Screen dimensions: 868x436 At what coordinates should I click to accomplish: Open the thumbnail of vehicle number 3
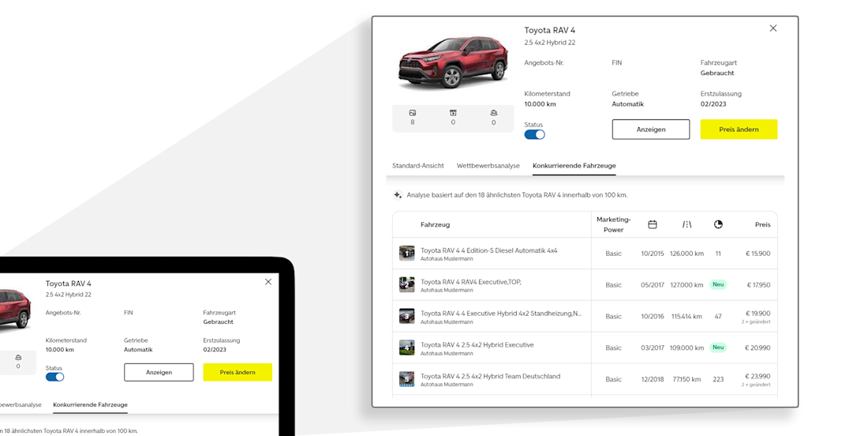(407, 316)
